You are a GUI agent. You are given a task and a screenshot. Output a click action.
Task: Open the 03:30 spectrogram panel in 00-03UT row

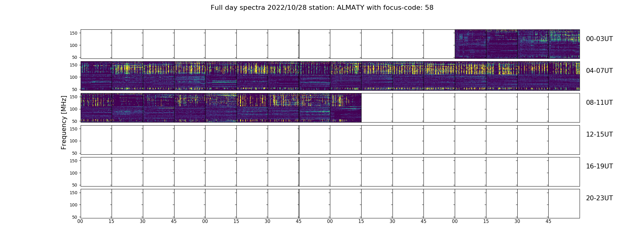click(x=533, y=44)
